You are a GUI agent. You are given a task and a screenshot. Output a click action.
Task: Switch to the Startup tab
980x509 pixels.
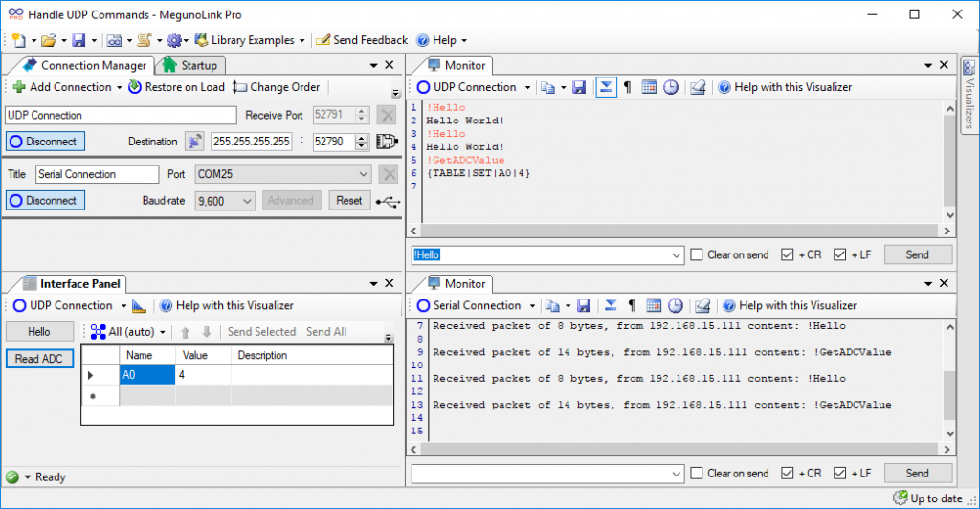pyautogui.click(x=190, y=66)
